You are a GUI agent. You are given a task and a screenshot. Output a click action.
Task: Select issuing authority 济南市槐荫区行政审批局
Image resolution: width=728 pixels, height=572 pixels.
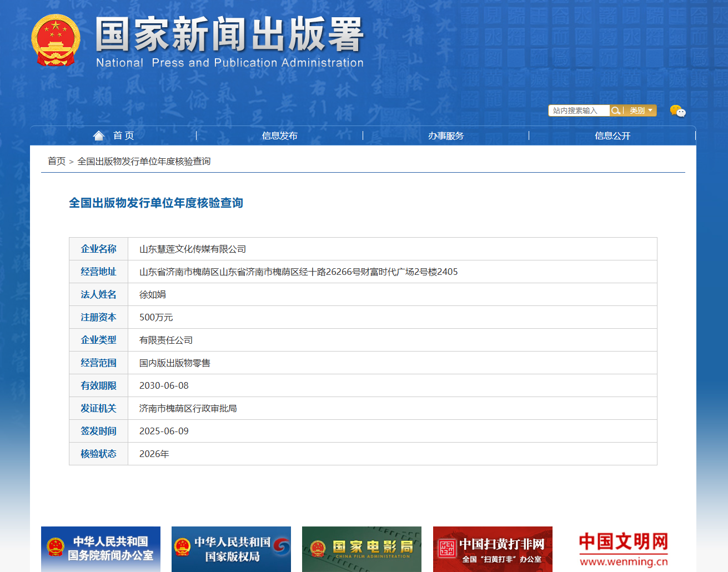(x=188, y=408)
